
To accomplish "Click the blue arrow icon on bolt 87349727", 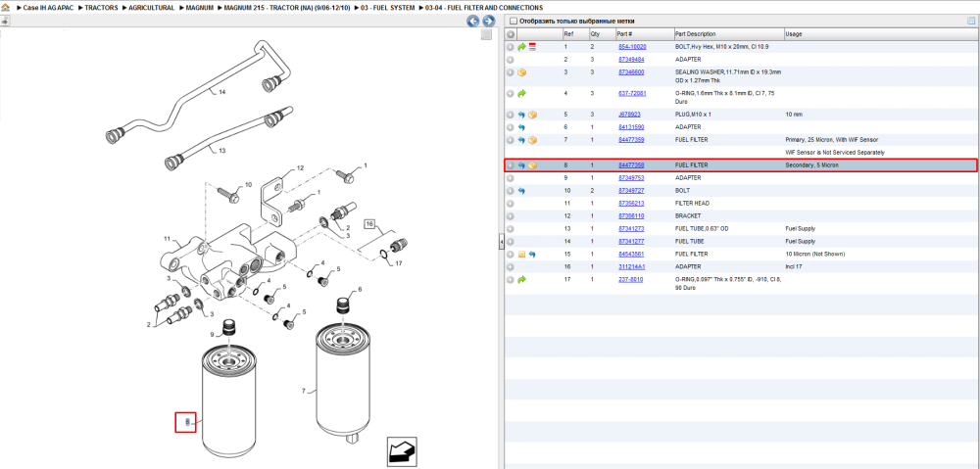I will [x=522, y=191].
